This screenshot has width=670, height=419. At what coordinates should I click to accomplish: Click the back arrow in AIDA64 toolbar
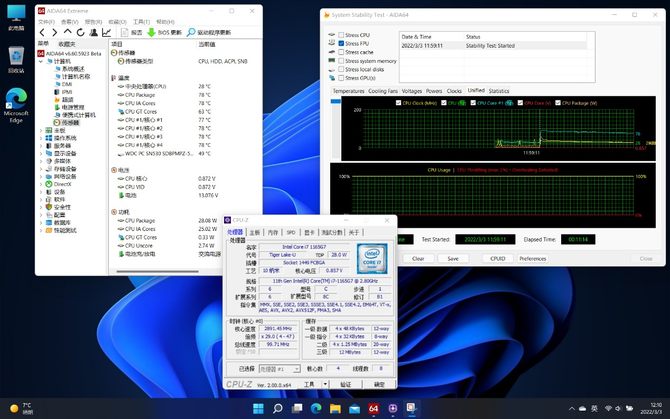click(41, 32)
